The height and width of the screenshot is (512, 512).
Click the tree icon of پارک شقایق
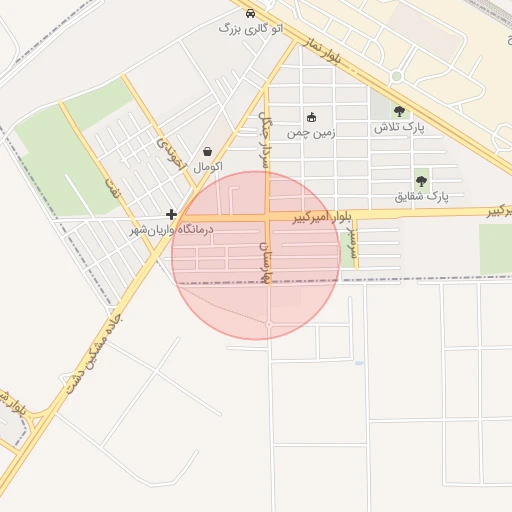[421, 181]
